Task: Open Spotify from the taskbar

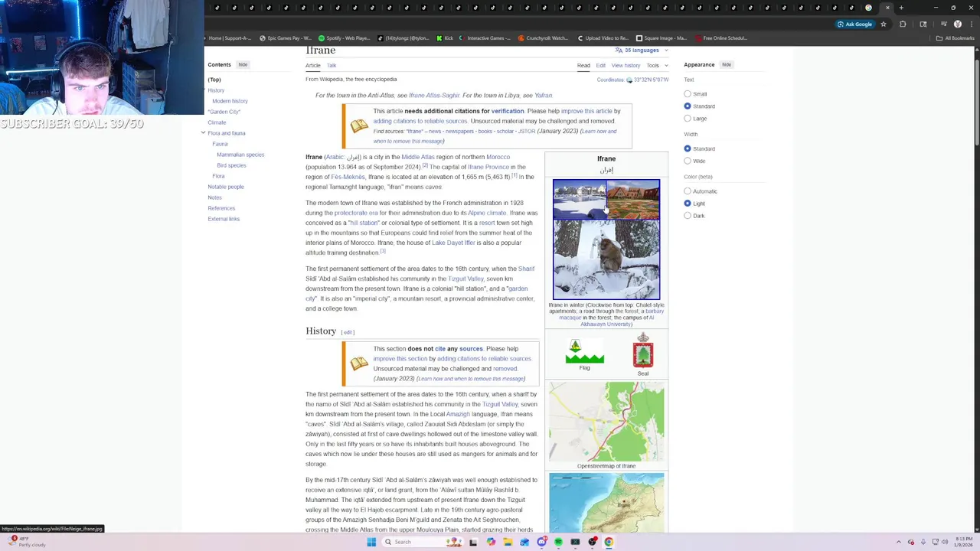Action: pos(558,542)
